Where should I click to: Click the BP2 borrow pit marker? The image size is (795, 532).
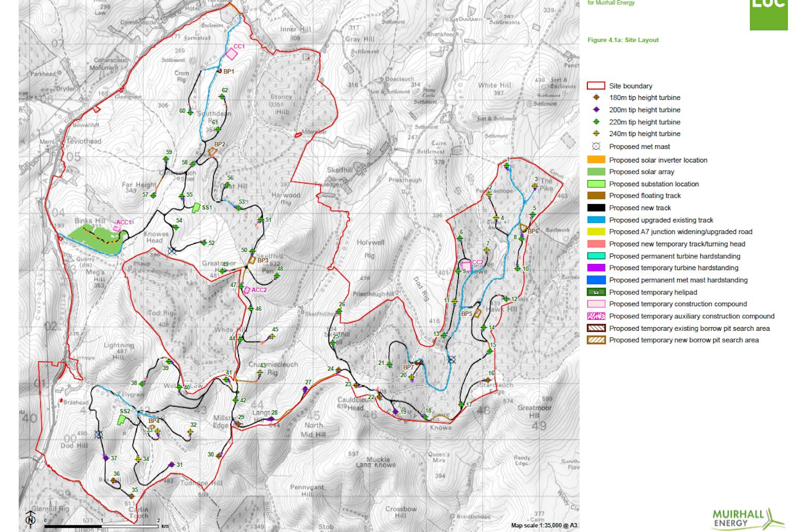pyautogui.click(x=213, y=152)
